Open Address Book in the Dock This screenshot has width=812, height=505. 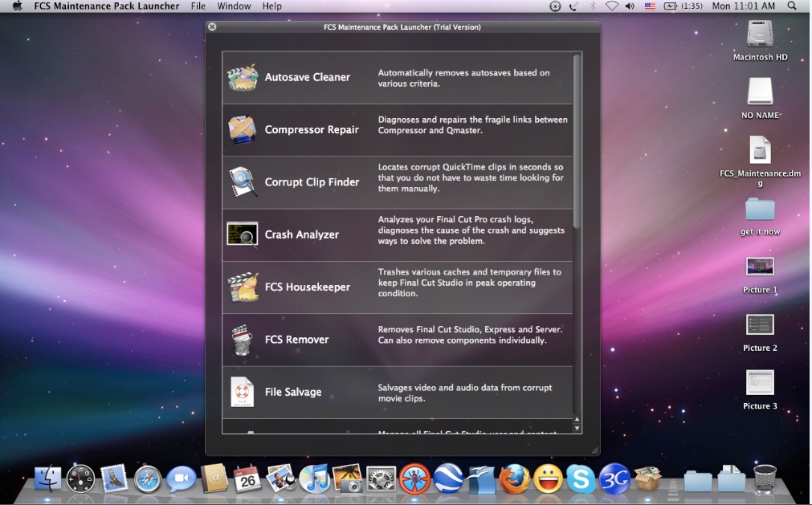[214, 478]
